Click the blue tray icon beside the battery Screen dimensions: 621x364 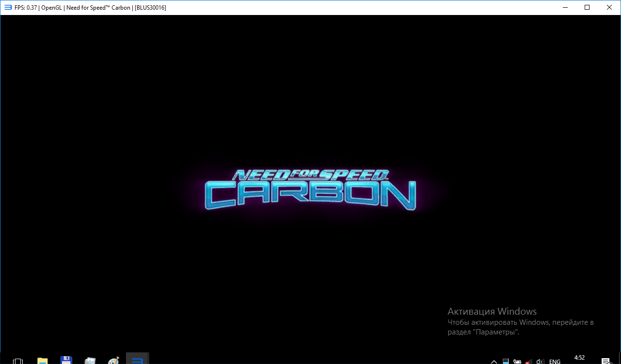tap(506, 361)
